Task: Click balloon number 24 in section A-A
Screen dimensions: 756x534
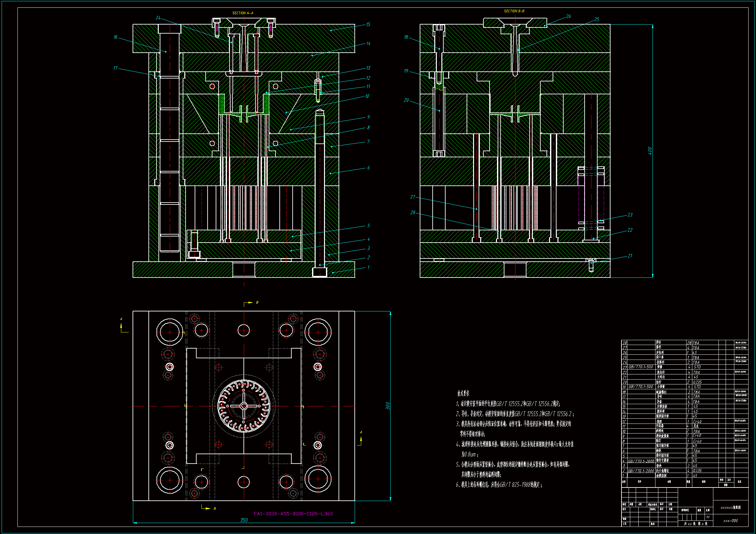Action: [x=158, y=18]
